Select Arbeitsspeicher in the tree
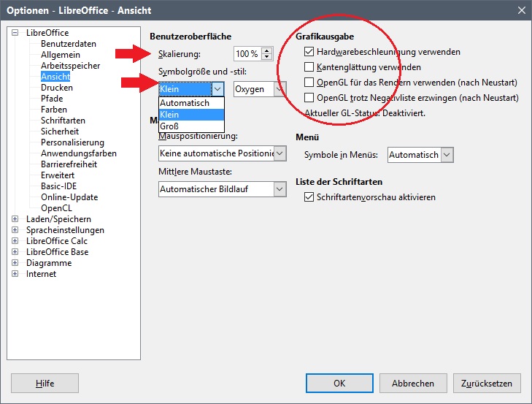This screenshot has width=532, height=404. tap(71, 66)
